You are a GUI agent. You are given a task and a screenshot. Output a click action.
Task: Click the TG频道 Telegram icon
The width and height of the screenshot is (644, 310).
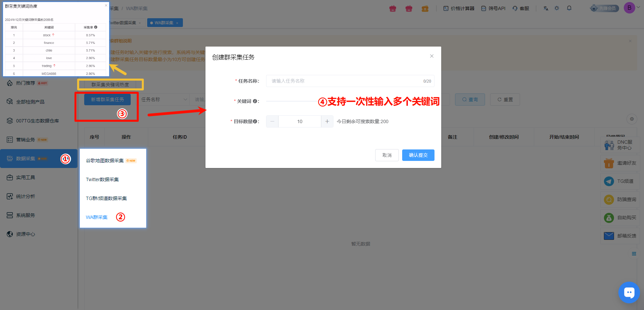click(609, 181)
